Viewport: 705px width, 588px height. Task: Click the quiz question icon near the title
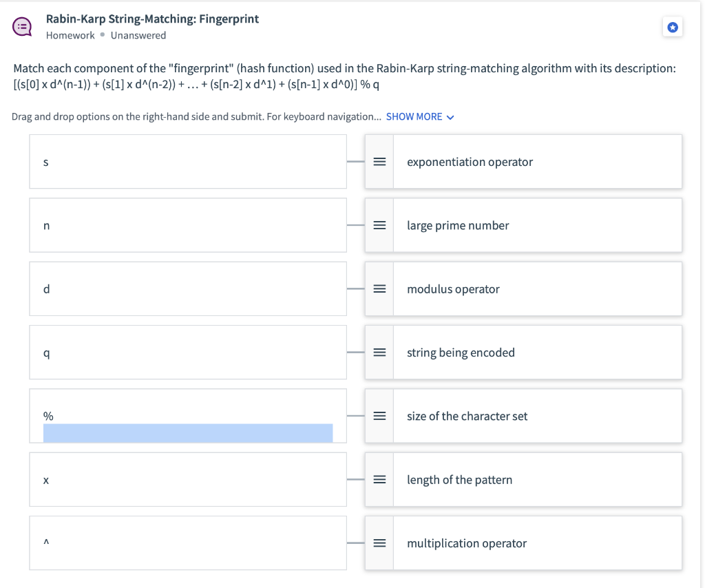[x=21, y=26]
